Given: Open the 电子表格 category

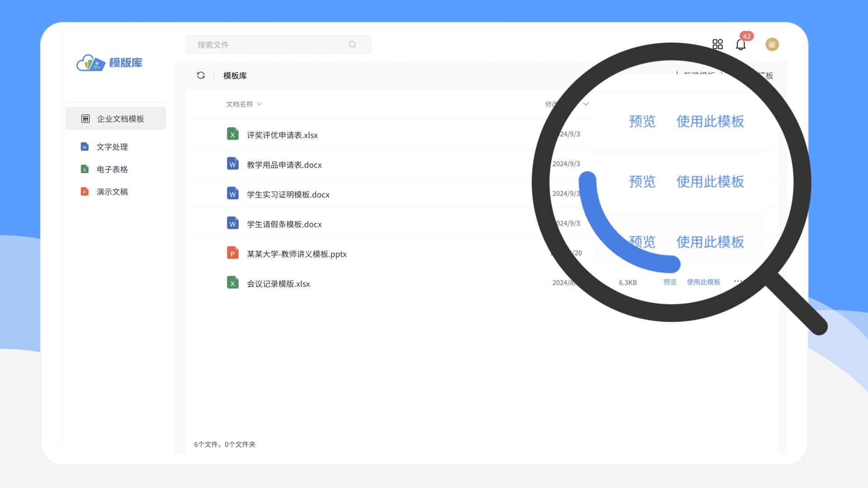Looking at the screenshot, I should tap(112, 169).
